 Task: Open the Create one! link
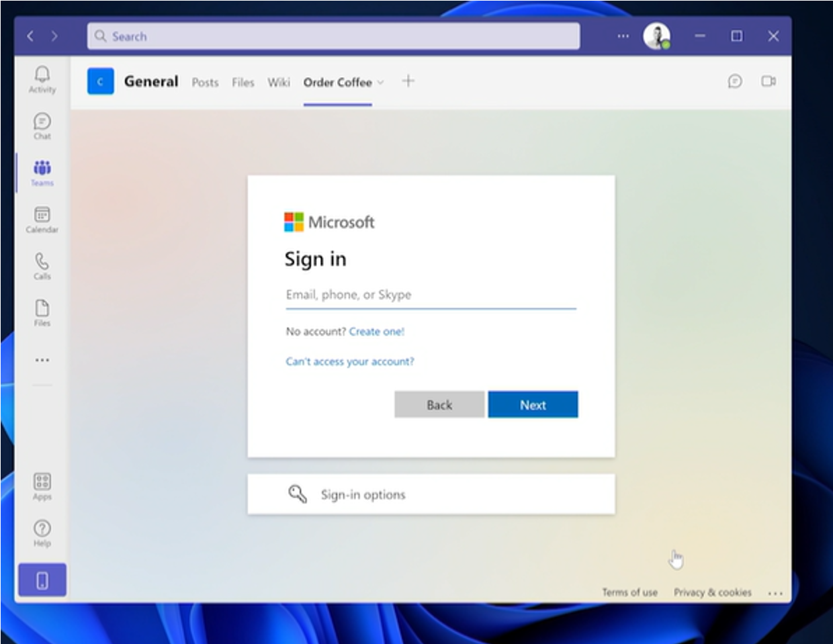(377, 332)
